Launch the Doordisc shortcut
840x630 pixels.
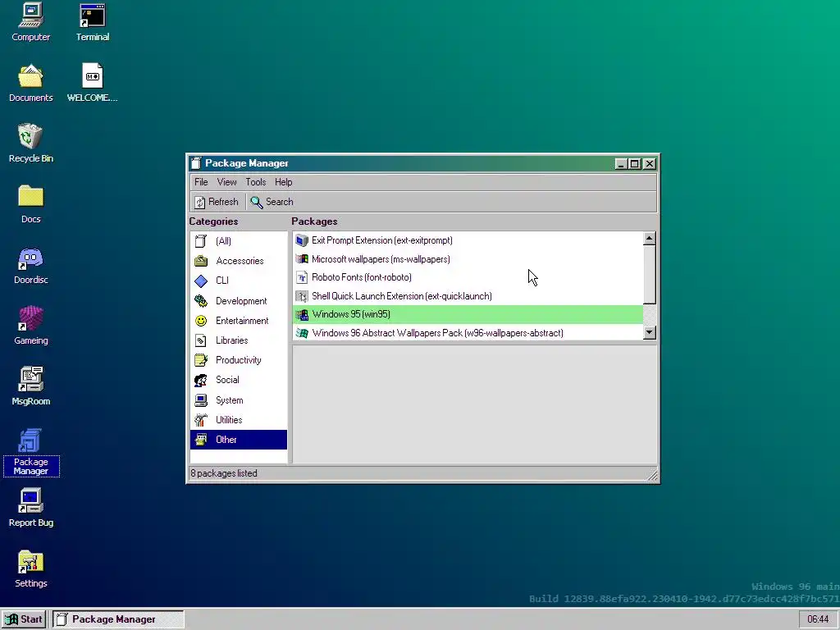pyautogui.click(x=30, y=265)
